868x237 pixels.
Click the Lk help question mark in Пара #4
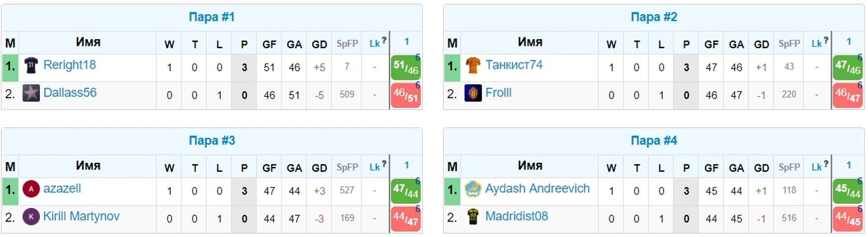tap(826, 165)
